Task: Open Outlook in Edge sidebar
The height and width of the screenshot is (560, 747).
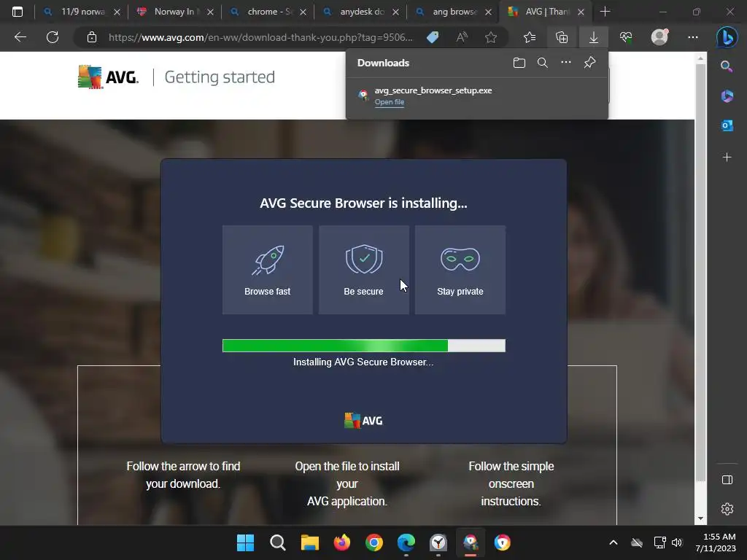Action: pos(727,125)
